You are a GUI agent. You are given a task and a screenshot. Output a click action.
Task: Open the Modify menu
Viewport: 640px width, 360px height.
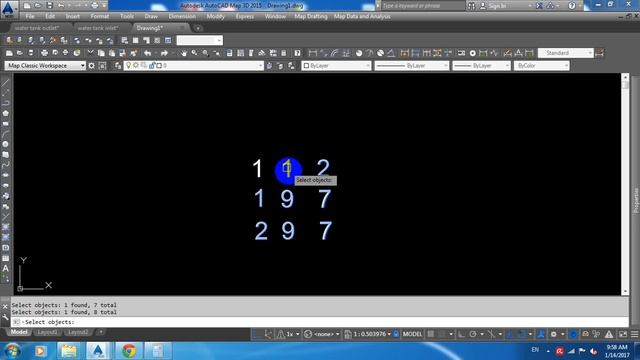(216, 17)
